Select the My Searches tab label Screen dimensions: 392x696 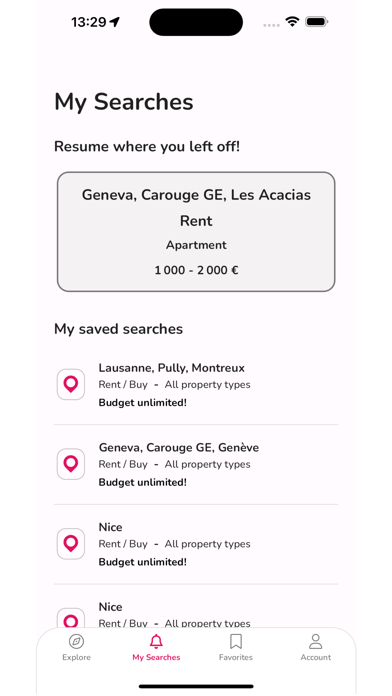click(156, 657)
